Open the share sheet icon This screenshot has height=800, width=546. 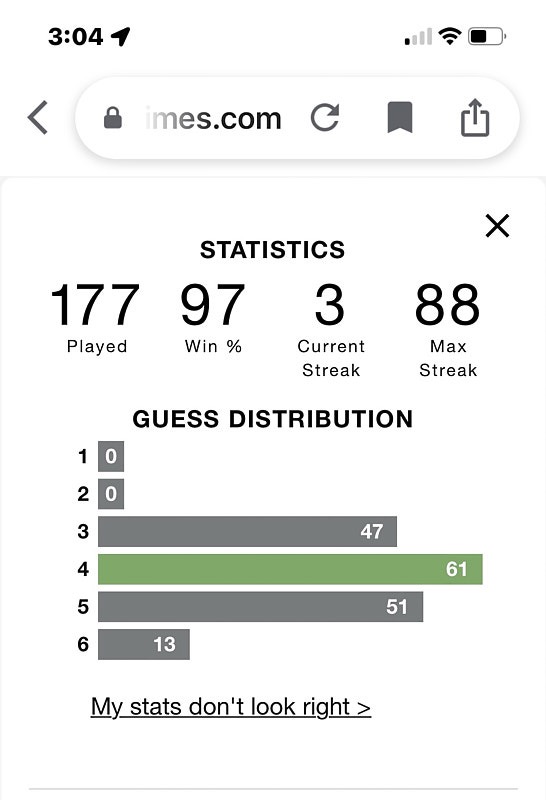coord(475,117)
